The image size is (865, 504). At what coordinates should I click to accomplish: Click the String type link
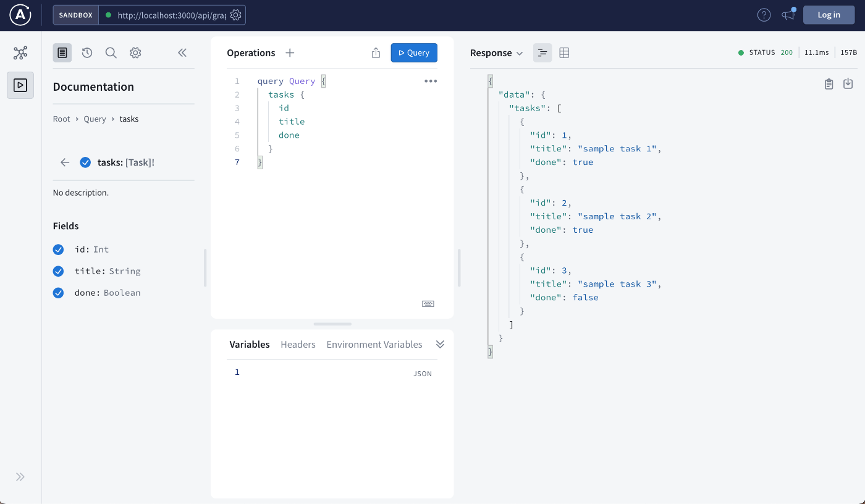pos(125,271)
